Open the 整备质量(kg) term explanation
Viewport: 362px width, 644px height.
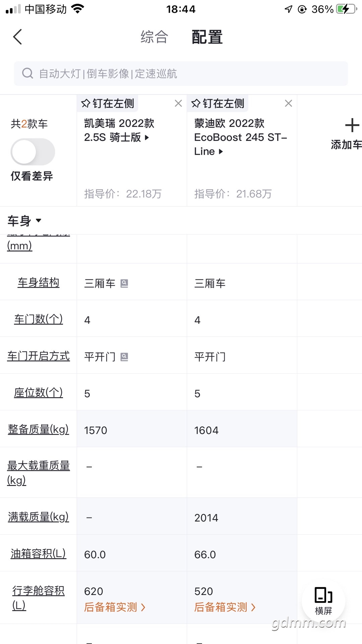point(39,429)
